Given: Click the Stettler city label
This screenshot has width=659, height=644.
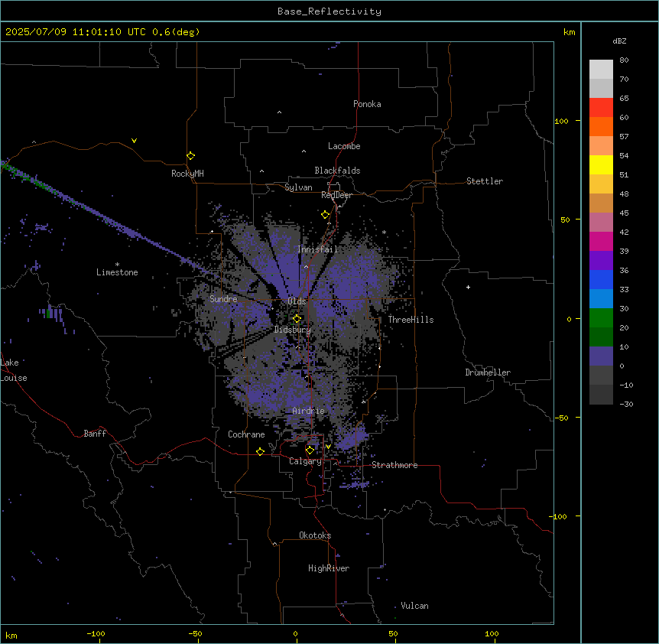Looking at the screenshot, I should [485, 181].
